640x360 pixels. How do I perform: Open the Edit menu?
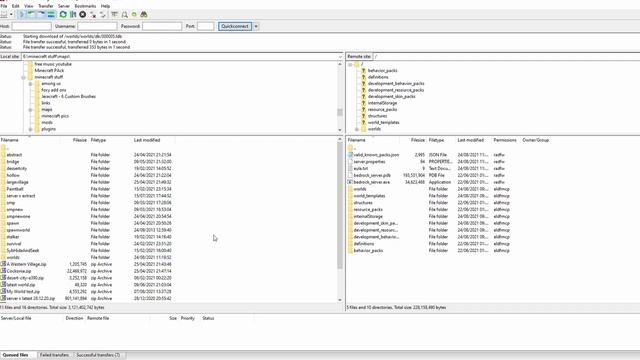click(16, 6)
